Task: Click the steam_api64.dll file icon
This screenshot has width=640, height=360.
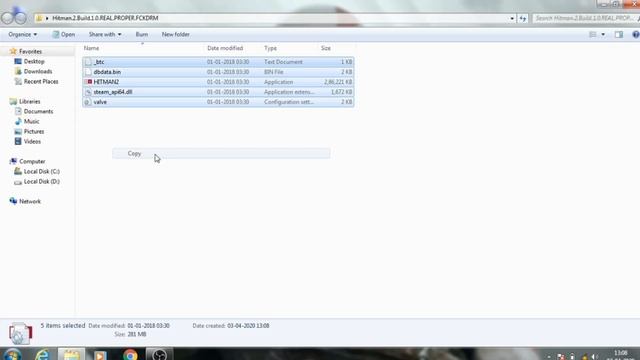Action: 88,92
